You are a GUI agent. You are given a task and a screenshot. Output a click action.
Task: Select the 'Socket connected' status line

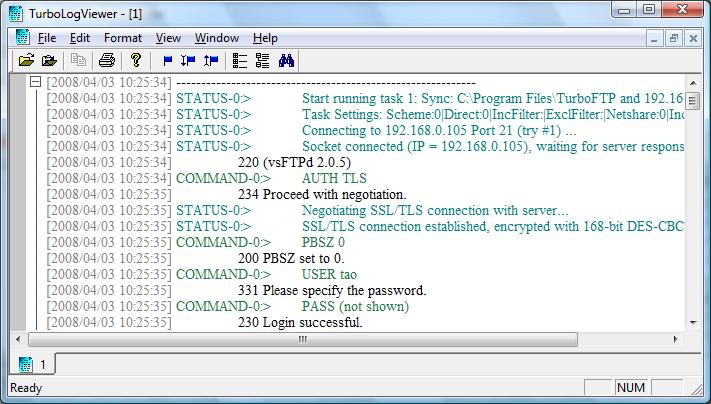tap(493, 146)
